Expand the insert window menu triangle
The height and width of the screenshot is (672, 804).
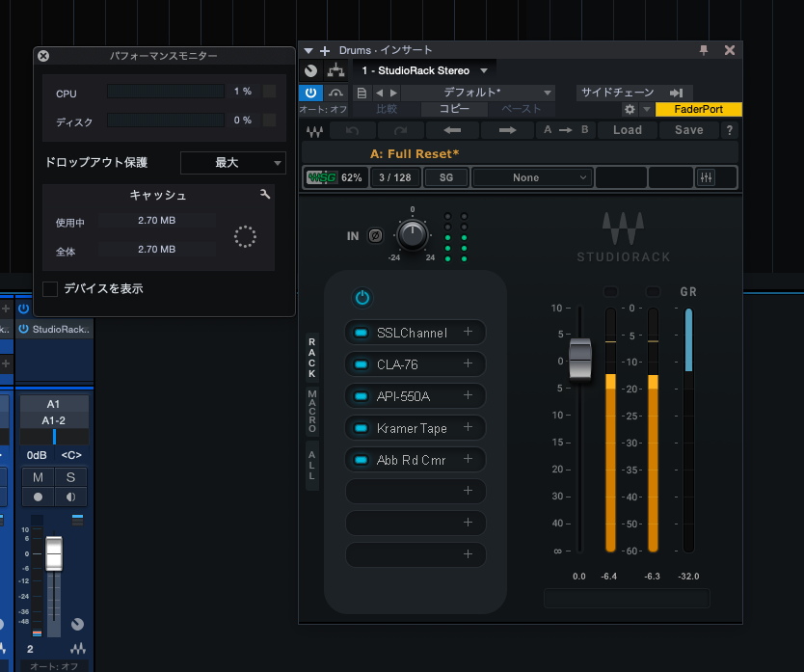(308, 51)
